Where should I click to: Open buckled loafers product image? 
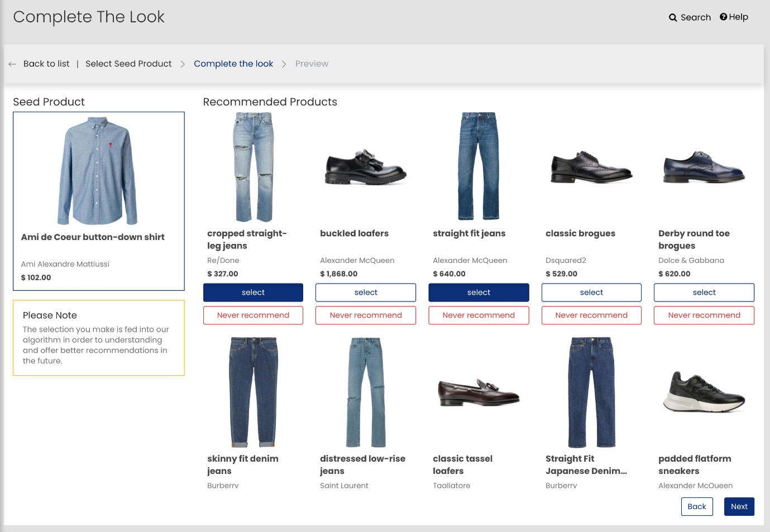366,167
